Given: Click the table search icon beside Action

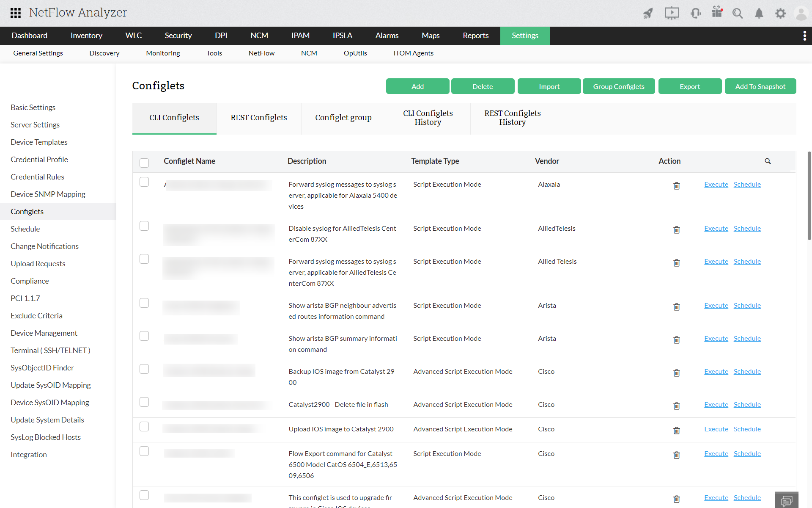Looking at the screenshot, I should (x=768, y=161).
